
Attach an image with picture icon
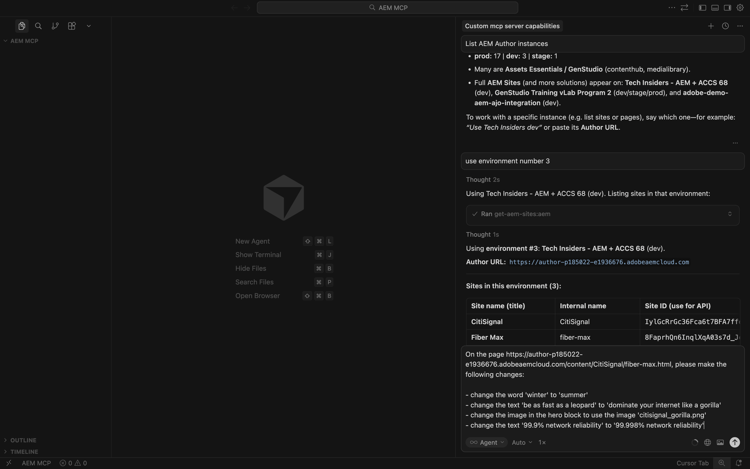tap(720, 443)
